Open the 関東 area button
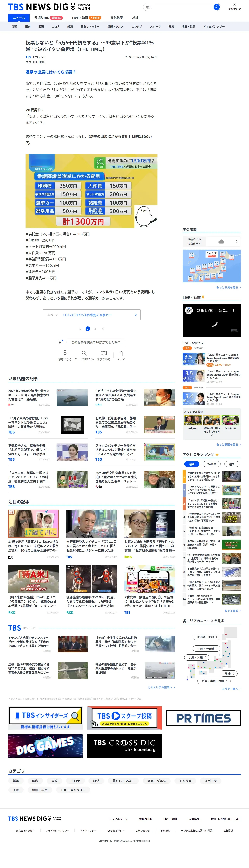Screen dimensions: 249x868 click(229, 673)
